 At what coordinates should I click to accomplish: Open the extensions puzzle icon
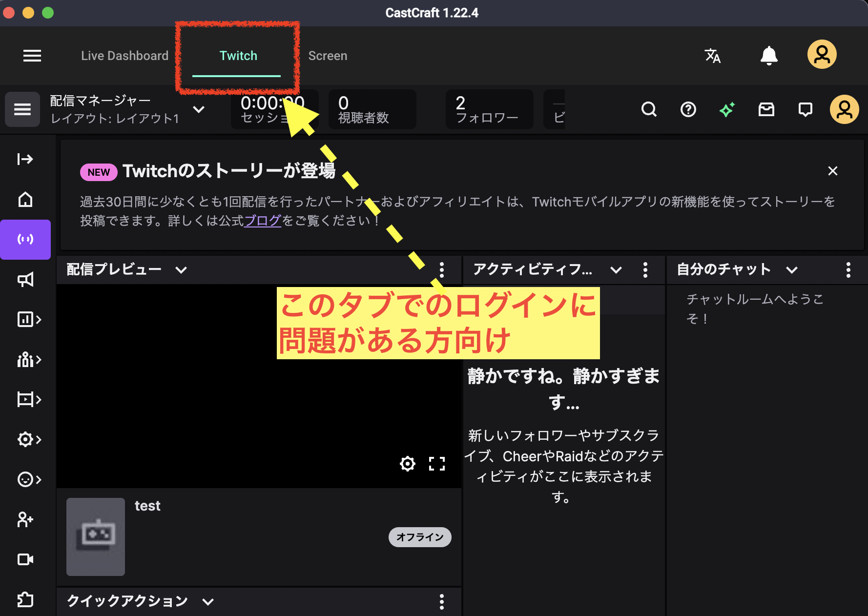point(25,599)
